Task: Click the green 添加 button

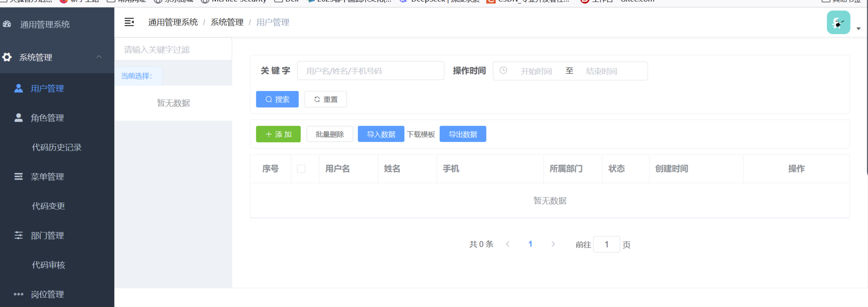Action: pos(278,134)
